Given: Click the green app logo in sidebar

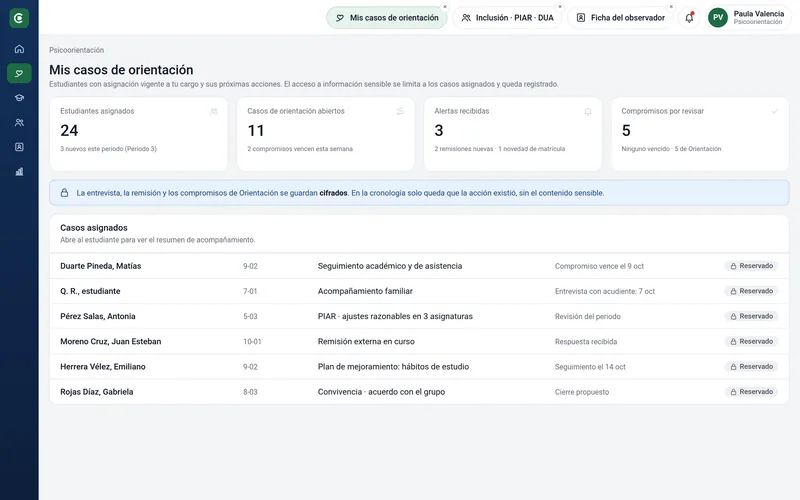Looking at the screenshot, I should (x=19, y=18).
